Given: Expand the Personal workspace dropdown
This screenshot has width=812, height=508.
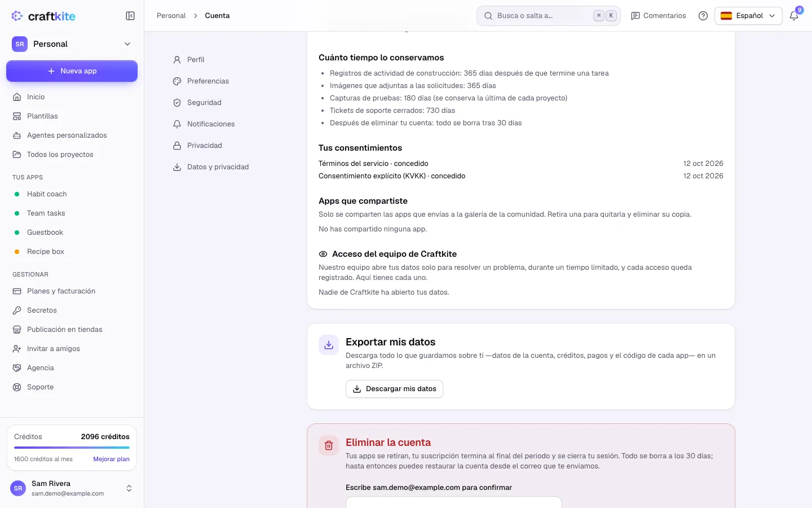Looking at the screenshot, I should [x=72, y=44].
